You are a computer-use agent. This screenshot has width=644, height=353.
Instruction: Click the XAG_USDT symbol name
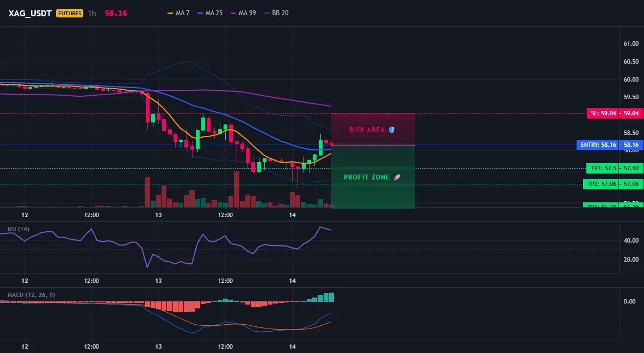[x=30, y=13]
